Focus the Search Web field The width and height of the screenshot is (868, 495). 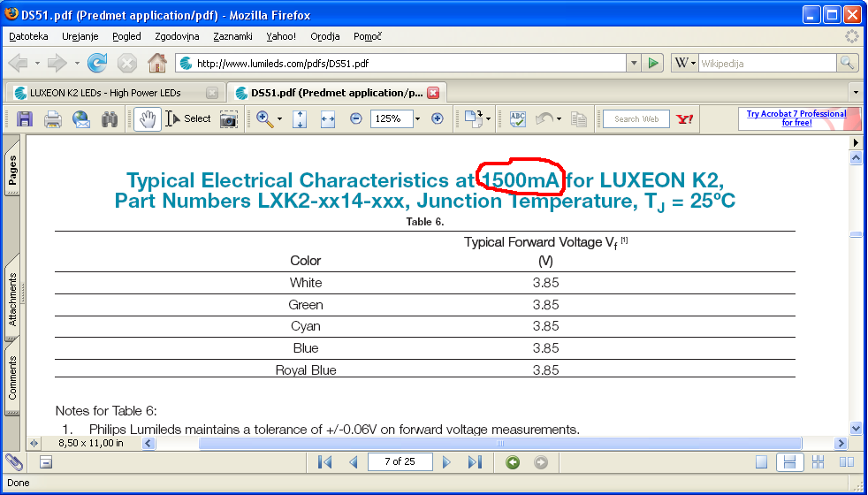pos(636,119)
